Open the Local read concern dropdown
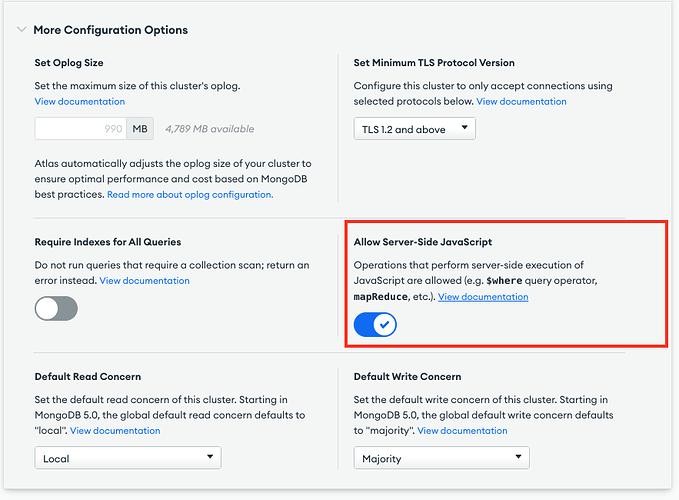Viewport: 679px width, 500px height. coord(127,458)
